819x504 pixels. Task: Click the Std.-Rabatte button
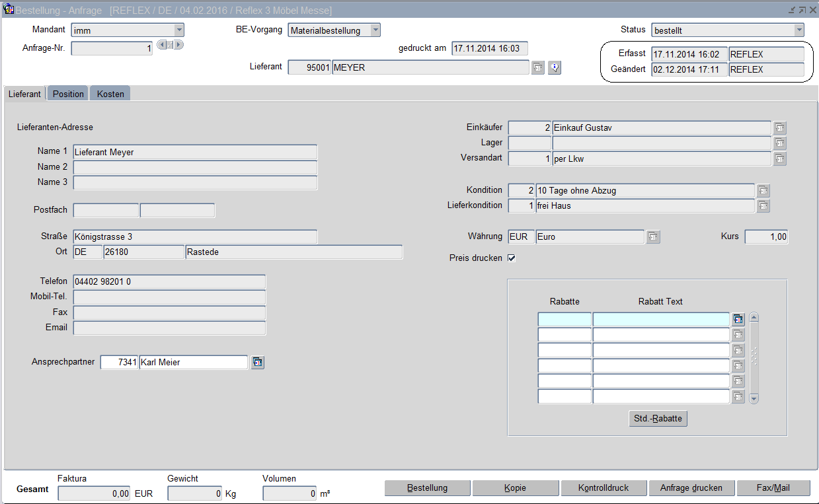pos(658,419)
